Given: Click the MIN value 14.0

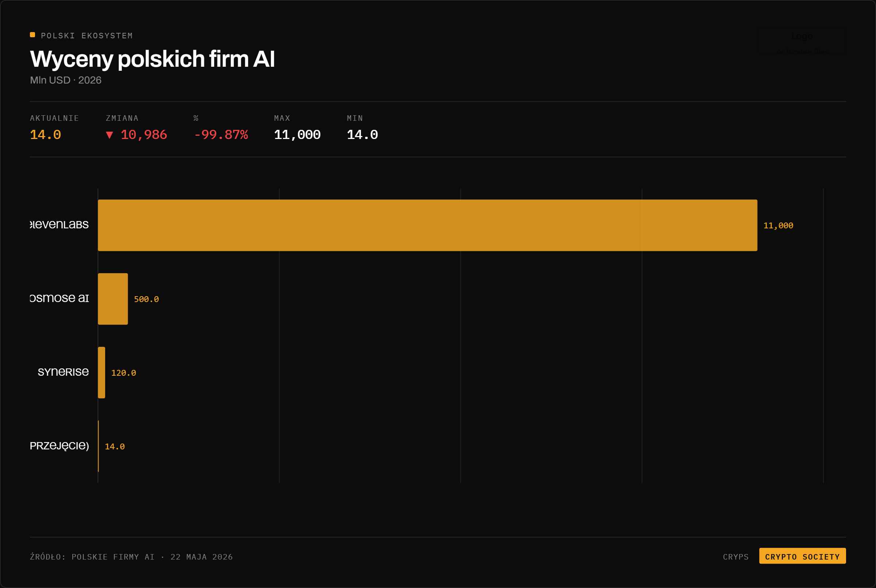Looking at the screenshot, I should (362, 135).
